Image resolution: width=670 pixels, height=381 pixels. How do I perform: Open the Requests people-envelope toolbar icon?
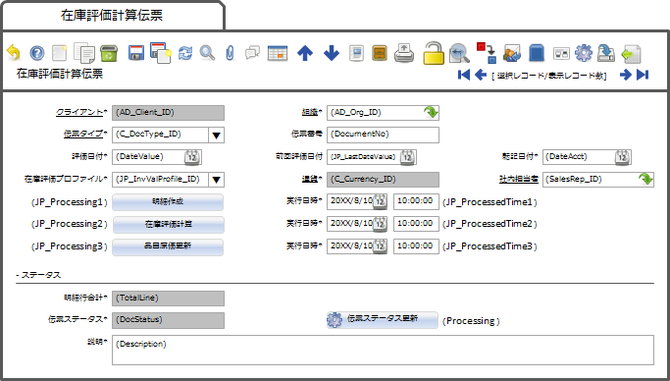point(512,53)
